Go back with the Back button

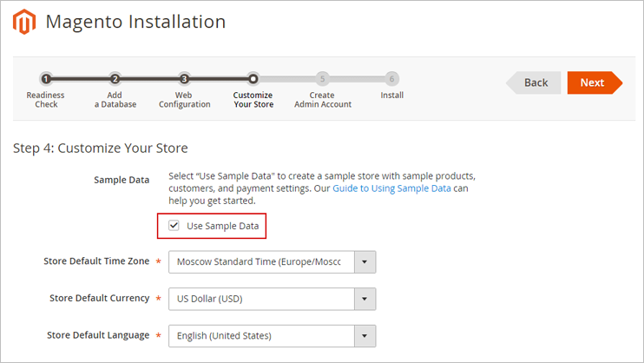click(x=534, y=82)
